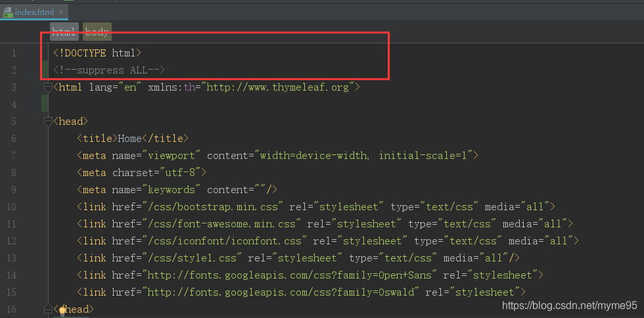Click line number 1 in gutter

pos(14,53)
